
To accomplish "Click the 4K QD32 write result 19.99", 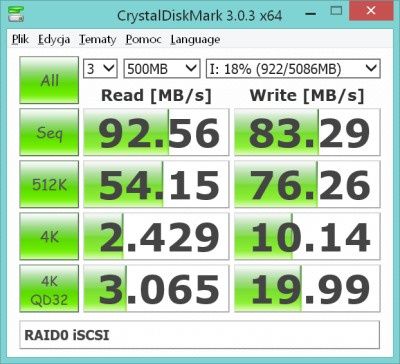I will (307, 288).
